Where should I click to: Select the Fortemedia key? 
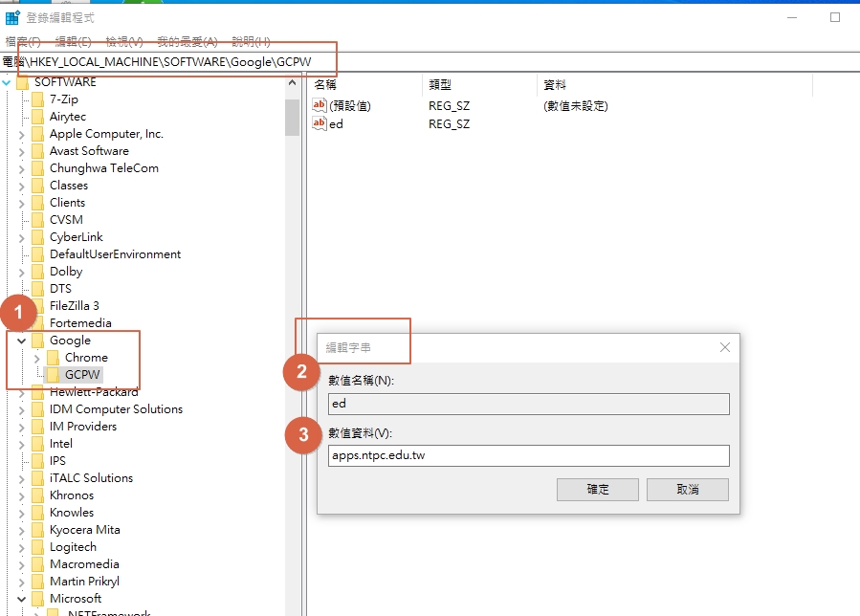click(x=80, y=323)
